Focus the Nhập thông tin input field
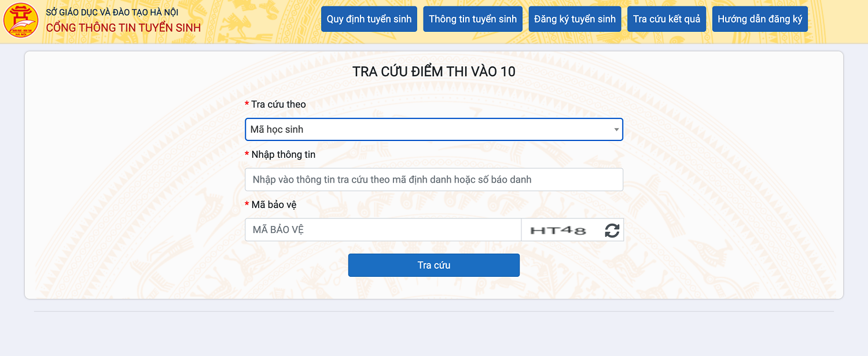Image resolution: width=868 pixels, height=356 pixels. [x=433, y=180]
